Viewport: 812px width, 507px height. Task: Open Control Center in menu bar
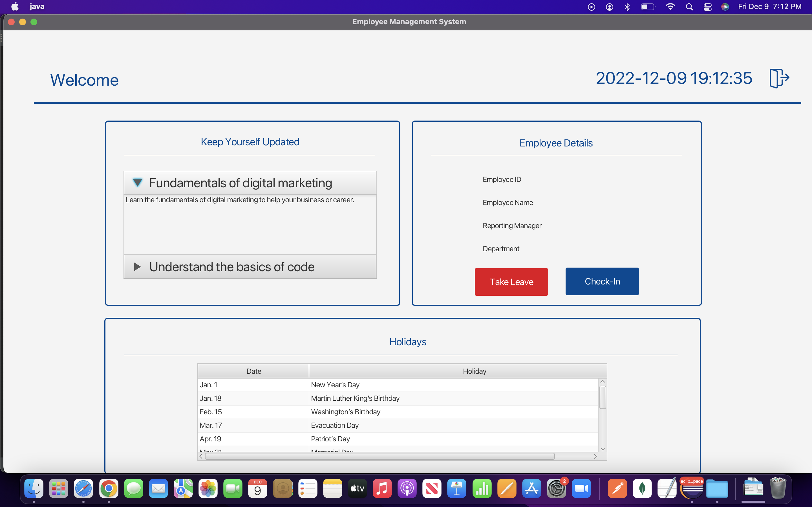pos(707,7)
